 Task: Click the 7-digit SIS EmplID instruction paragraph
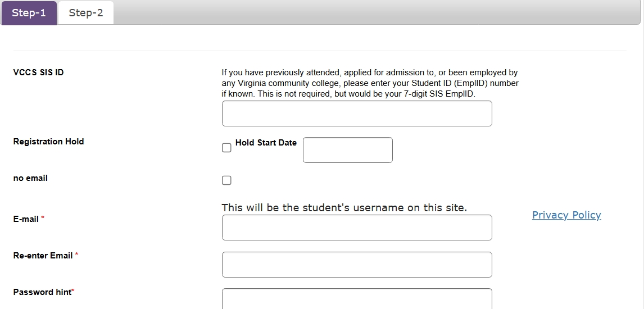click(x=370, y=83)
